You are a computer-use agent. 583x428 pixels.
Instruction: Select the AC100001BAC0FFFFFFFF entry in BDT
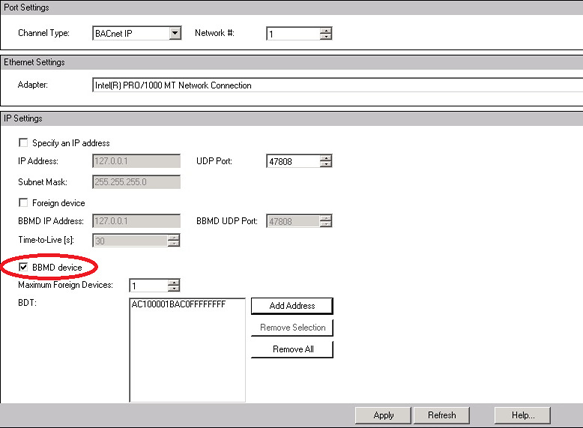pos(178,304)
